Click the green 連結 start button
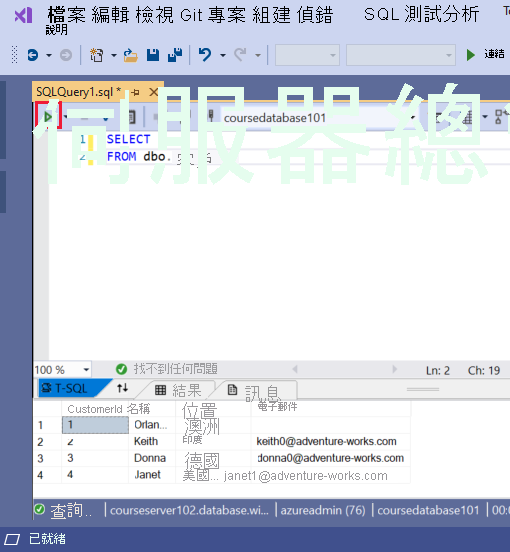 (485, 55)
